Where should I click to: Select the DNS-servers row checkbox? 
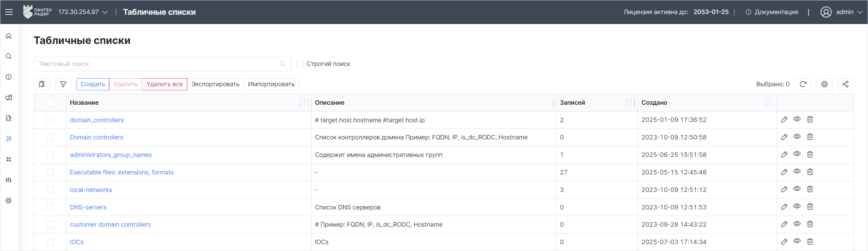50,207
